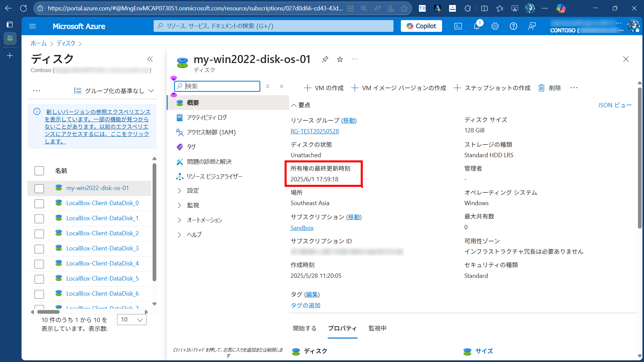Open Cloud Shell from the Azure top bar
644x362 pixels.
pyautogui.click(x=458, y=26)
